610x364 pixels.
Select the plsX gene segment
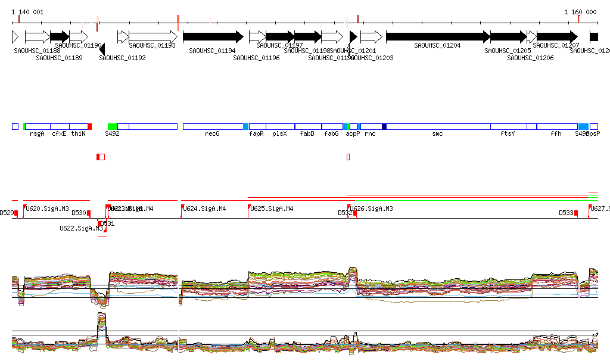tap(279, 126)
